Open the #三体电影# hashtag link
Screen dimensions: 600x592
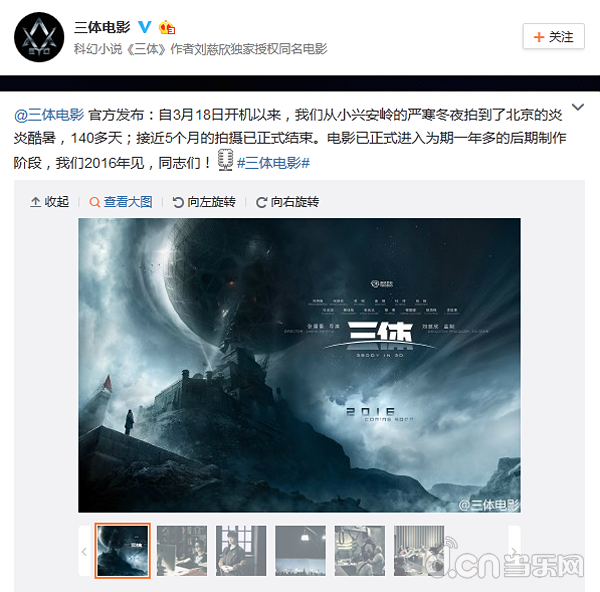[273, 163]
